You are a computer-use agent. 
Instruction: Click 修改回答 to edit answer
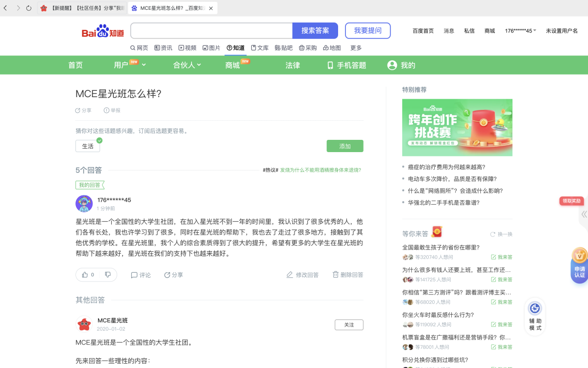pos(302,275)
